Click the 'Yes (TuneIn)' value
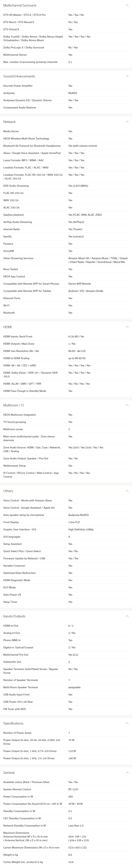This screenshot has width=132, height=868. (75, 229)
